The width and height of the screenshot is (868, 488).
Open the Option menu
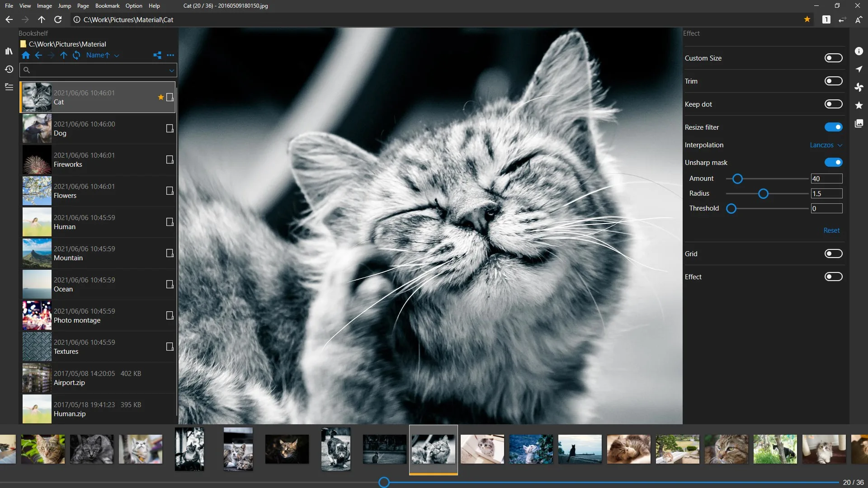[x=134, y=6]
